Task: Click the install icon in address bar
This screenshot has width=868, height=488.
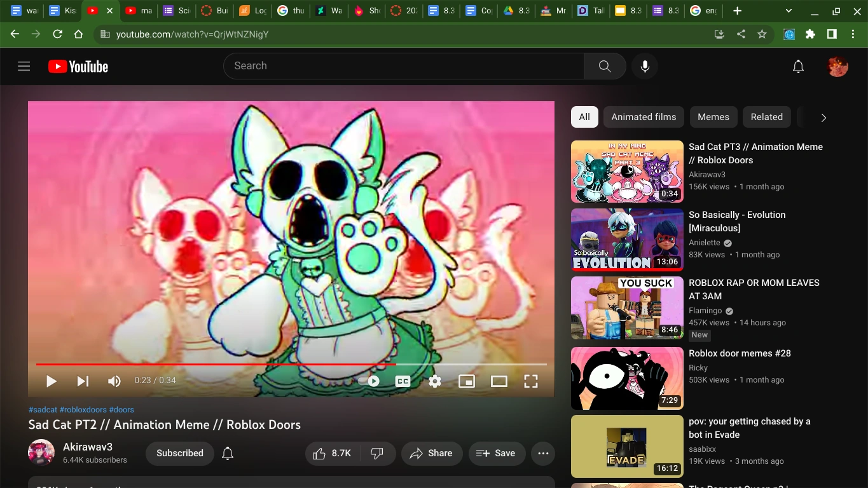Action: click(x=720, y=34)
